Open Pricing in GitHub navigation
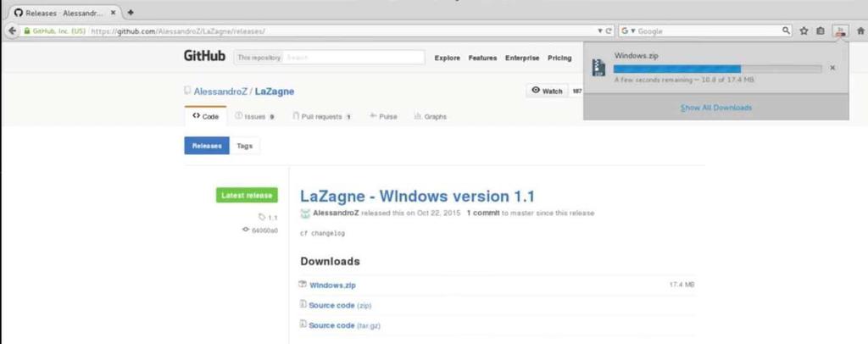The height and width of the screenshot is (344, 868). pyautogui.click(x=559, y=58)
